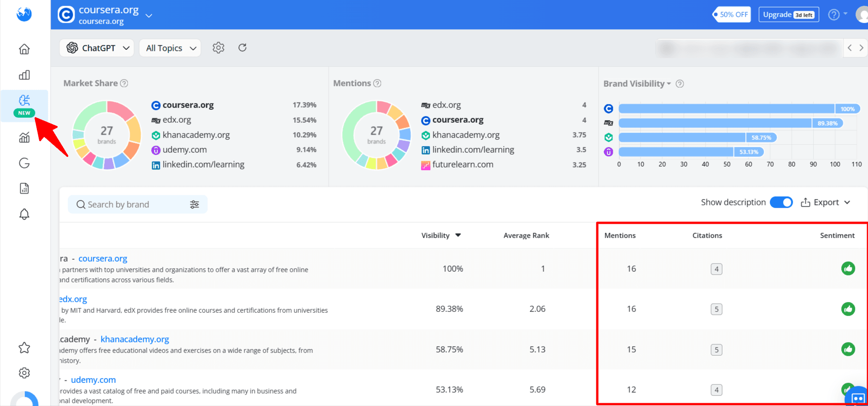The height and width of the screenshot is (406, 868).
Task: Click the help question mark in header
Action: [833, 15]
